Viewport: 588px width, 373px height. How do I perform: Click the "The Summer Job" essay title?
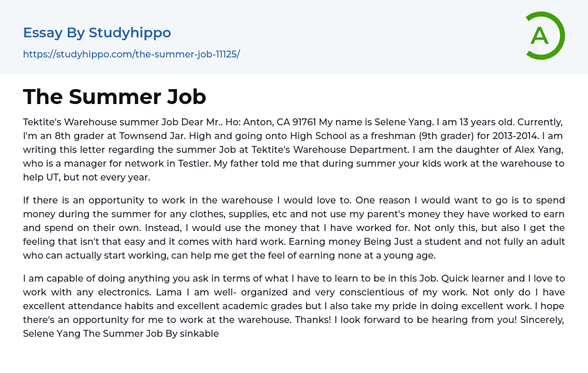(x=114, y=97)
